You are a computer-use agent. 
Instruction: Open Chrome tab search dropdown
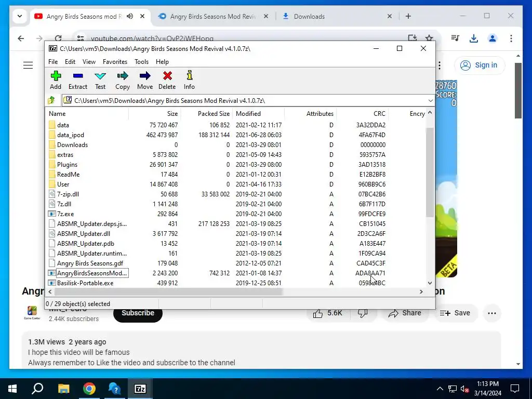pyautogui.click(x=20, y=16)
